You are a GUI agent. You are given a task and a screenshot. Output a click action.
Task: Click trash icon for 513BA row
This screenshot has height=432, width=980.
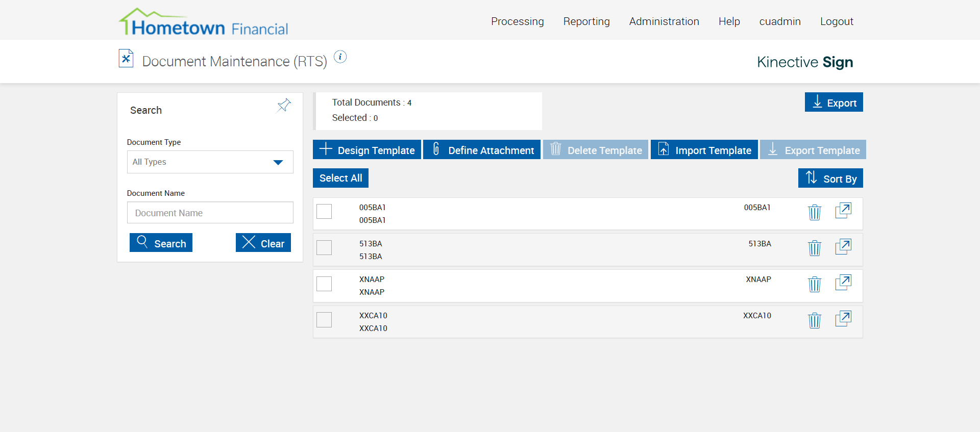coord(814,248)
